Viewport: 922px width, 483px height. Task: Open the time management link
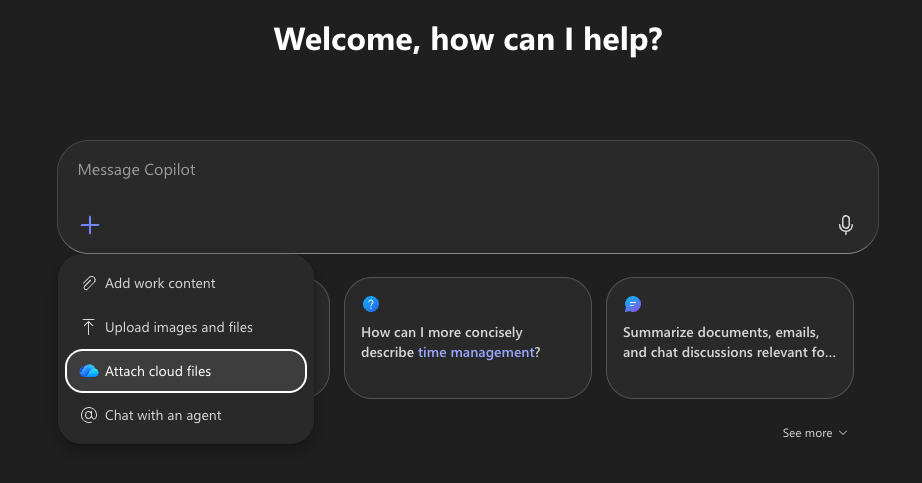click(476, 352)
